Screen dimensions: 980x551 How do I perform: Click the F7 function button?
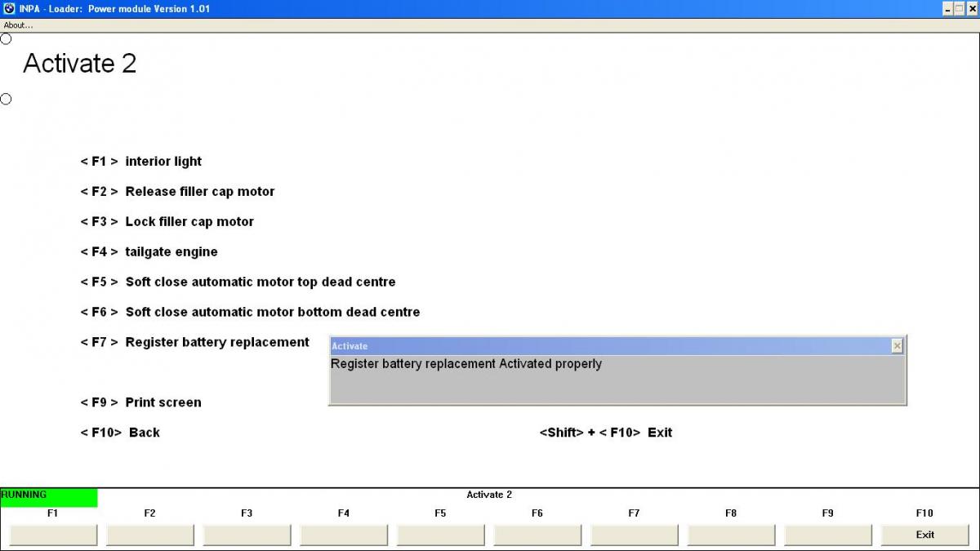635,535
